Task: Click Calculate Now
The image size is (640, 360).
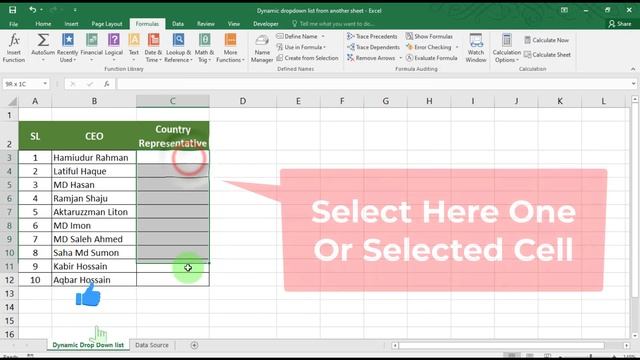Action: click(x=547, y=40)
